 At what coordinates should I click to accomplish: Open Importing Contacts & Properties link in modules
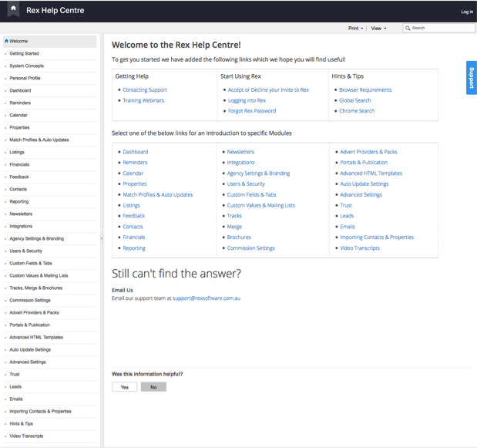click(377, 237)
